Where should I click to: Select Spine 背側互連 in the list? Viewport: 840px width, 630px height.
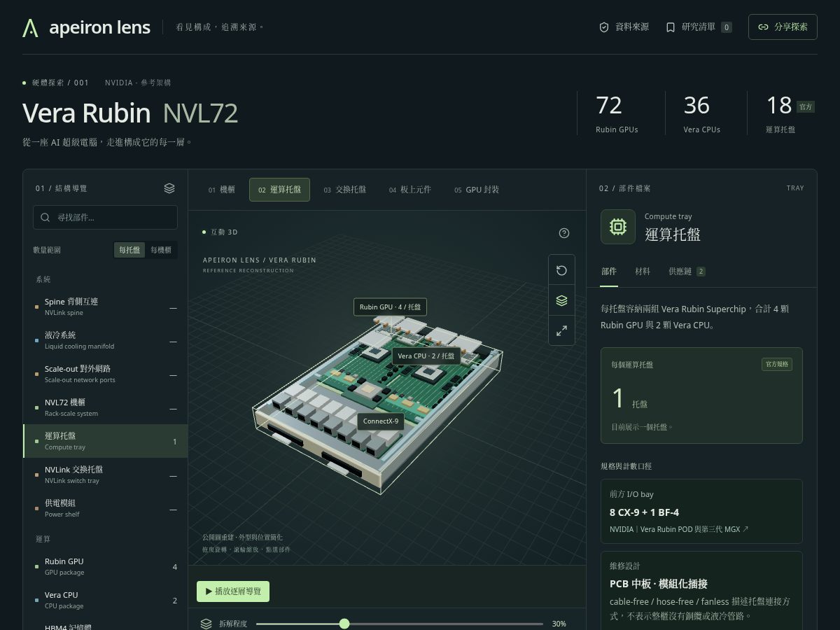[105, 307]
